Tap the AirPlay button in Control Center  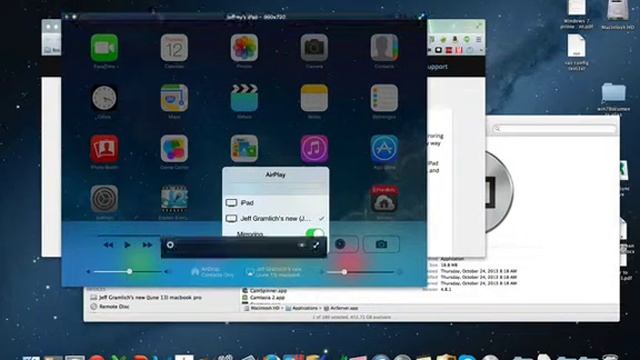click(x=274, y=272)
